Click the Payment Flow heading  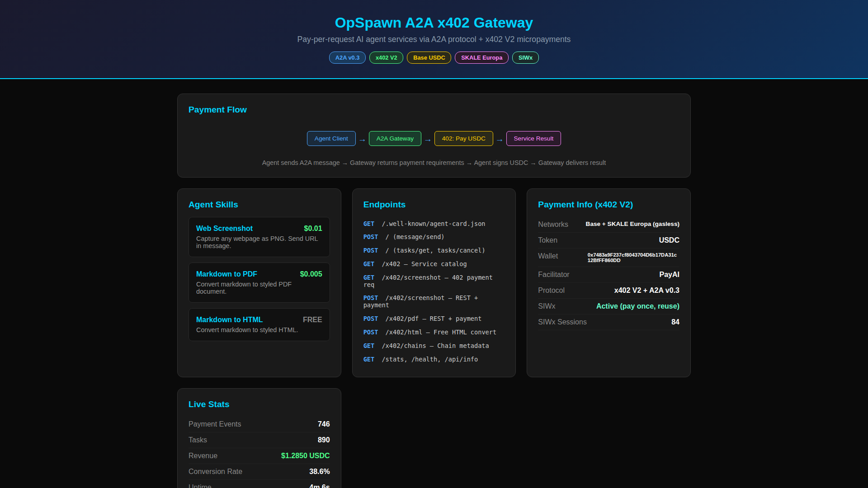pos(217,110)
